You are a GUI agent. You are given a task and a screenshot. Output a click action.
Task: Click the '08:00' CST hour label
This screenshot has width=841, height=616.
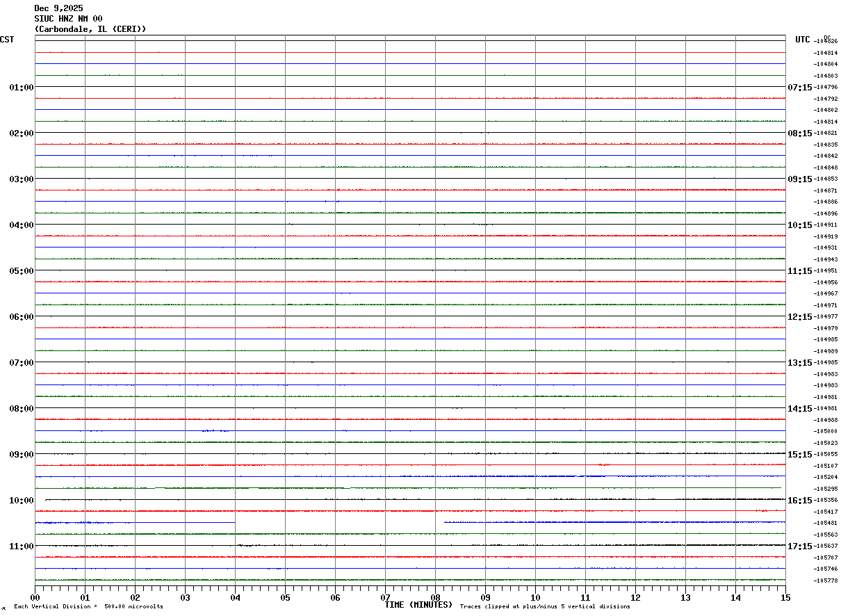pos(22,409)
